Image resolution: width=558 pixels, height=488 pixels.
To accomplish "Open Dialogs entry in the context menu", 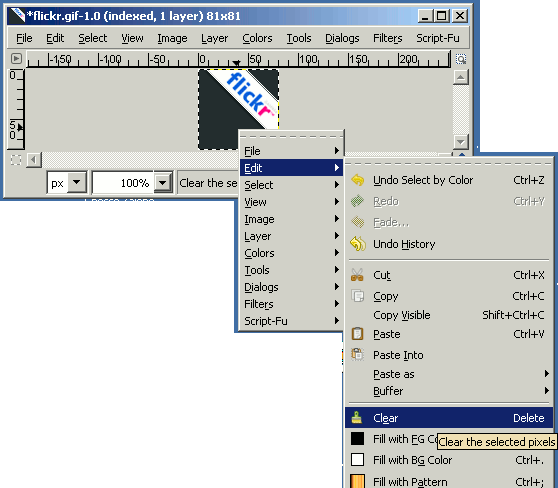I will [x=291, y=287].
